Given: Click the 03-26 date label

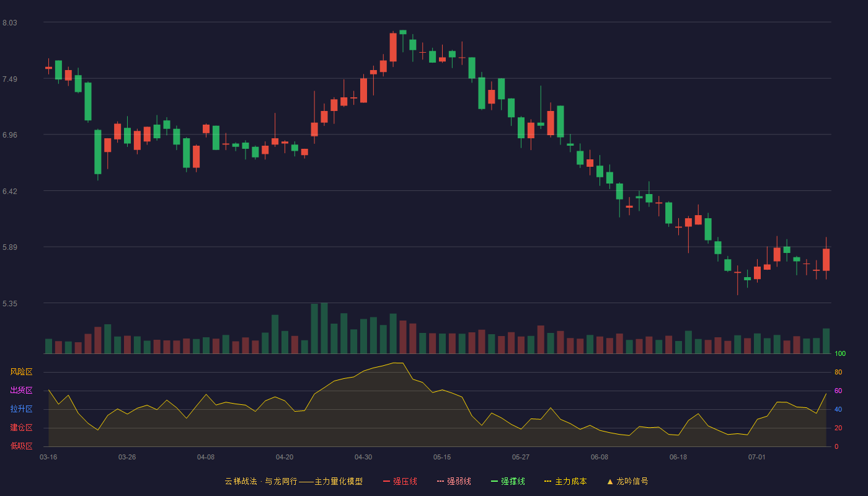Looking at the screenshot, I should point(127,457).
